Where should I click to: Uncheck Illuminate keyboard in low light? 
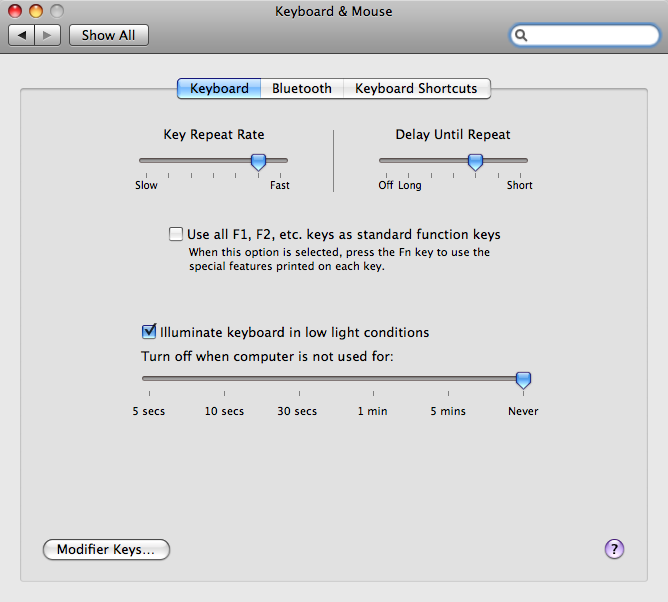[x=149, y=331]
